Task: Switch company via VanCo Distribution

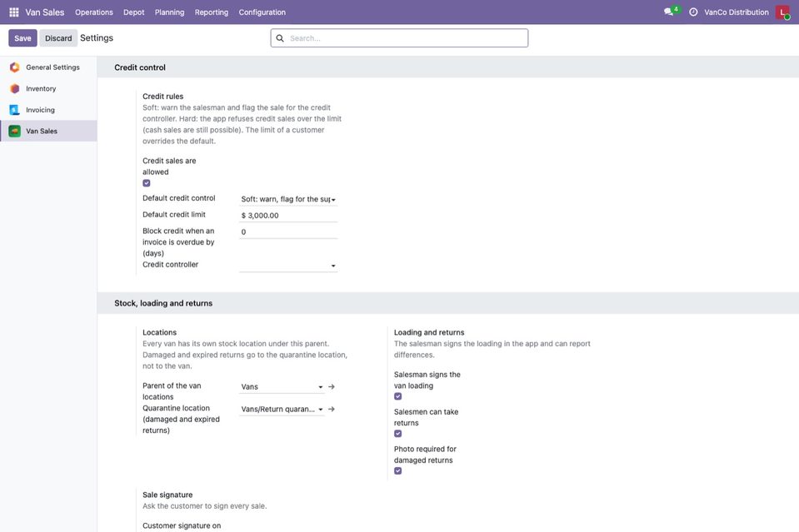Action: point(737,12)
